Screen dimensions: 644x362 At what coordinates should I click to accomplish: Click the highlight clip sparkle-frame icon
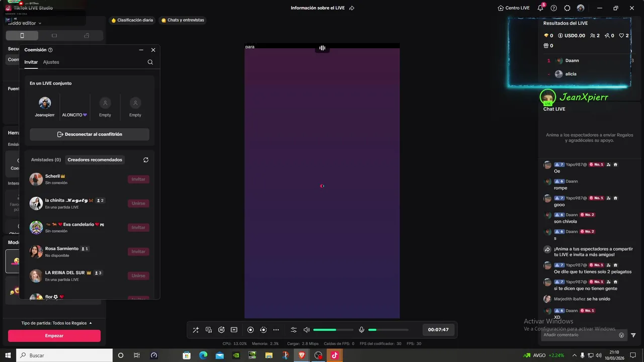coord(234,330)
